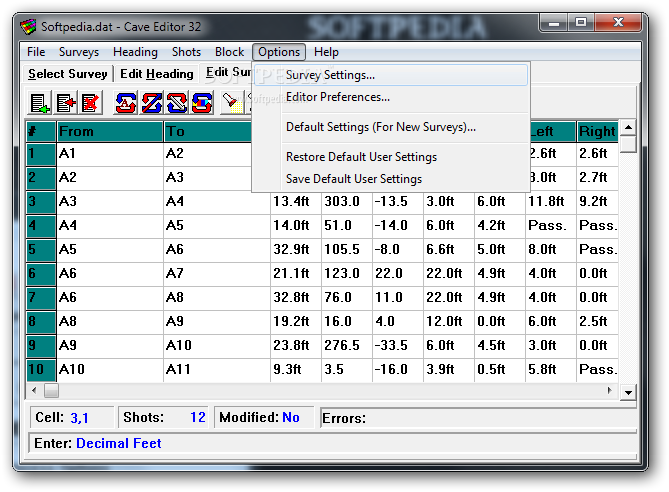Click the vertical scrollbar up arrow
The height and width of the screenshot is (492, 669).
click(x=628, y=128)
